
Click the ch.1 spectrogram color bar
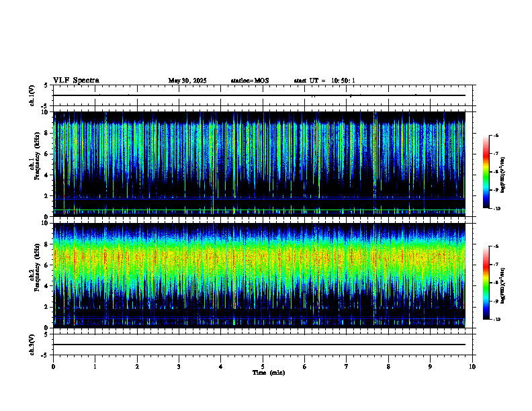[x=486, y=172]
